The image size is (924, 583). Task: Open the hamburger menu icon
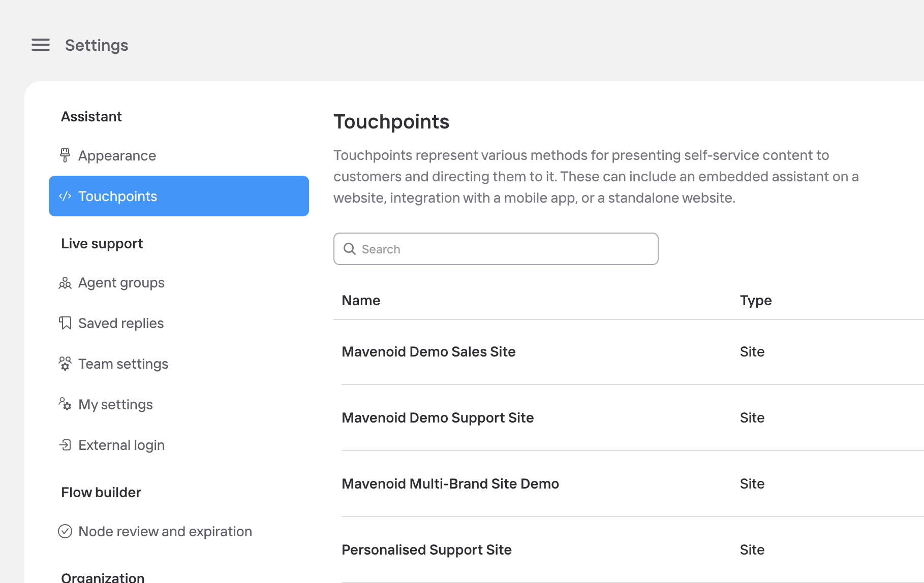(41, 45)
